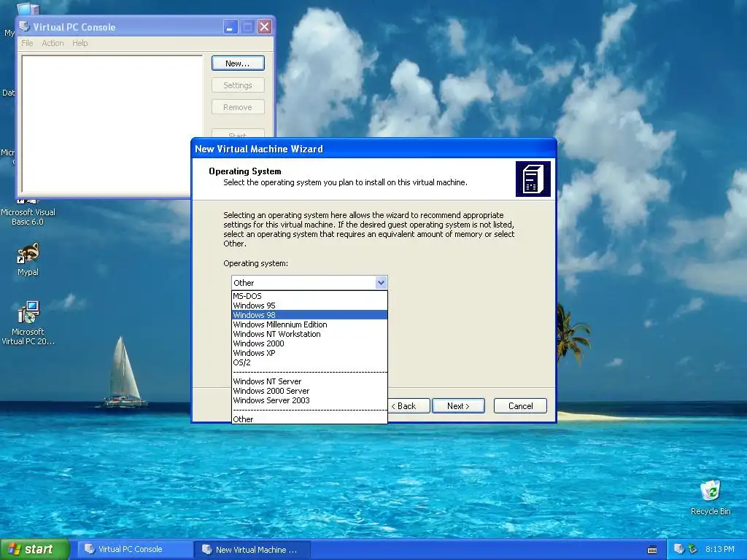The height and width of the screenshot is (560, 747).
Task: Click the virtual machine list area in Console
Action: (x=112, y=124)
